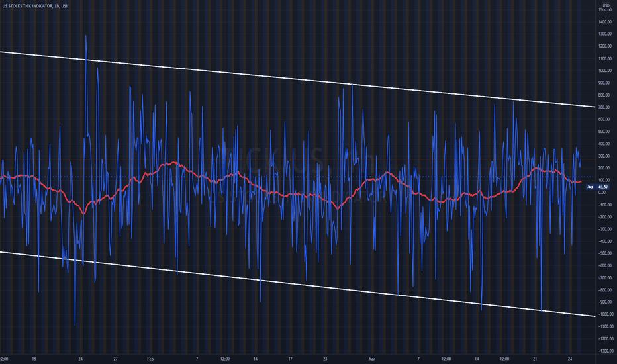Screen dimensions: 617x364
Task: Click the 600.00 price axis label
Action: pos(605,120)
